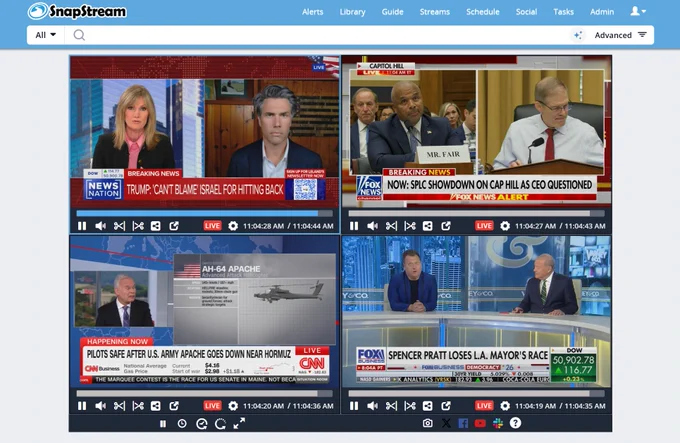The image size is (680, 443).
Task: Click the circular refresh icon in bottom toolbar
Action: pyautogui.click(x=220, y=423)
